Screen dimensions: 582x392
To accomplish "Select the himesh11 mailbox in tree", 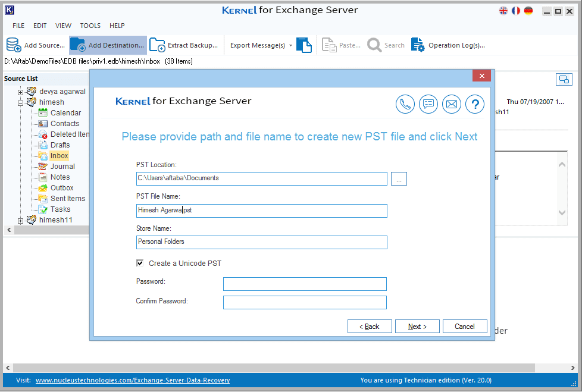I will pyautogui.click(x=56, y=220).
